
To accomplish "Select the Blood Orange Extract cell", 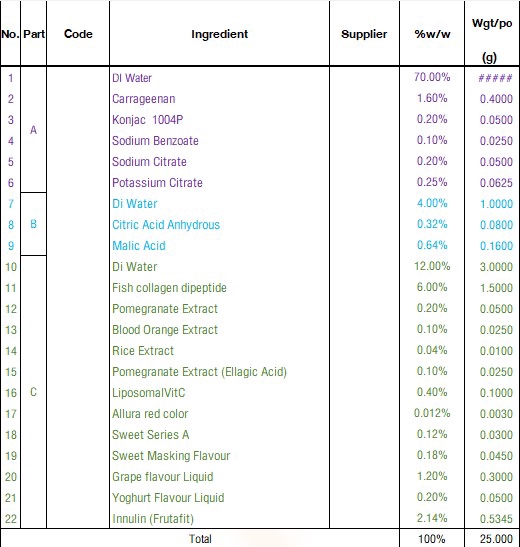I will 219,330.
